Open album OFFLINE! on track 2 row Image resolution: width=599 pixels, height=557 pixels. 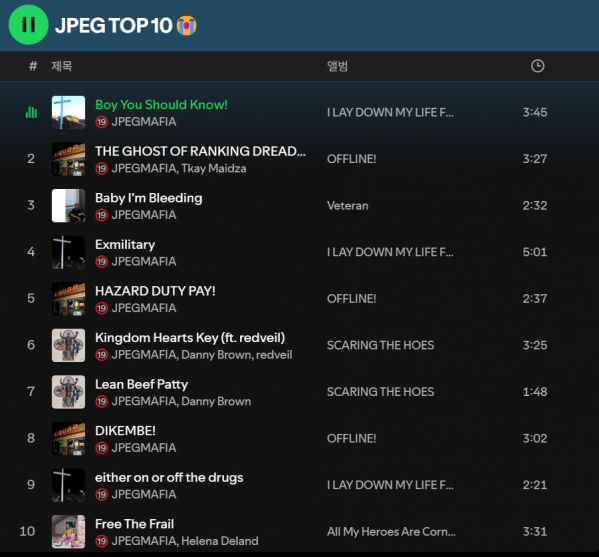click(x=351, y=159)
